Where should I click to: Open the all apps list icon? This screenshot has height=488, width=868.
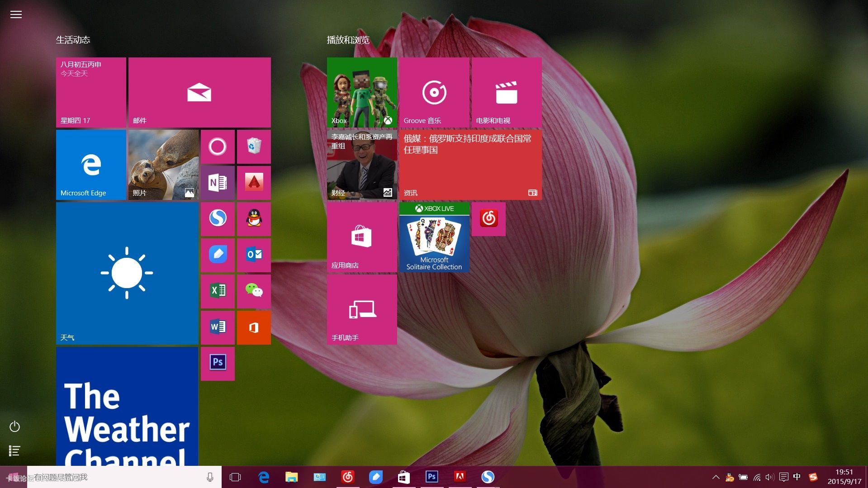click(14, 450)
